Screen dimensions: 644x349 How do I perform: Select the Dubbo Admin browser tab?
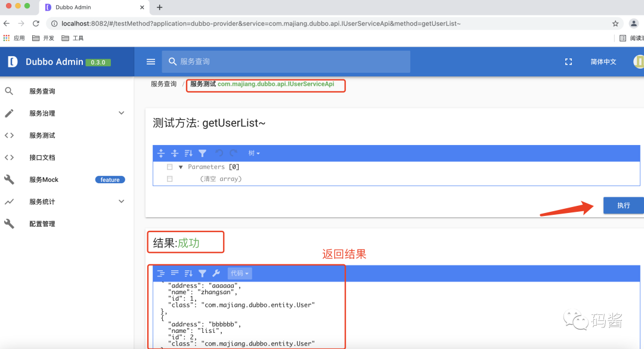[x=94, y=7]
